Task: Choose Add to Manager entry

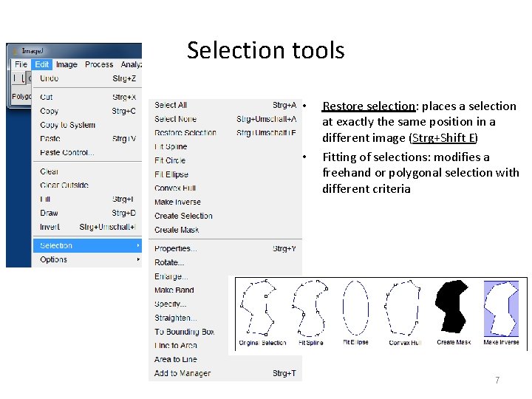Action: click(x=225, y=373)
